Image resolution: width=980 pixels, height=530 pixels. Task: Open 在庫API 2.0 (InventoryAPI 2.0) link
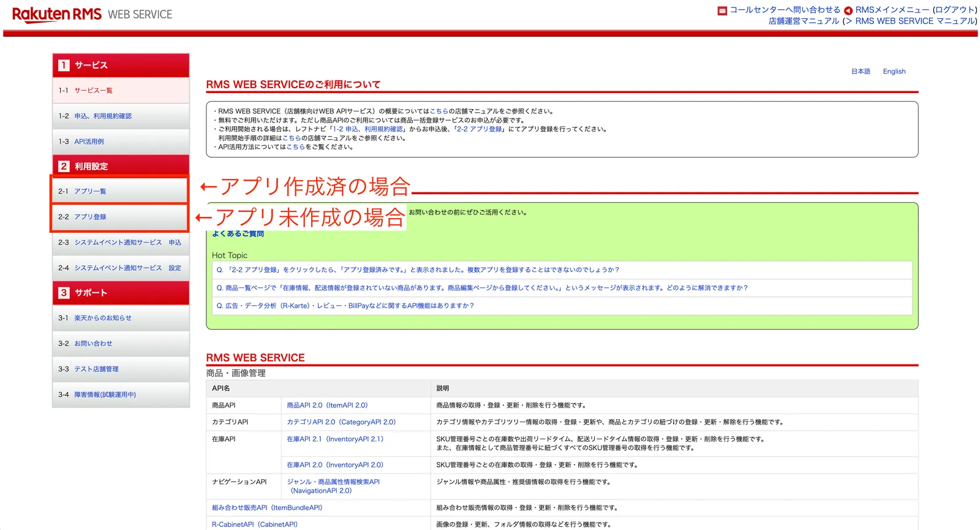[x=335, y=465]
